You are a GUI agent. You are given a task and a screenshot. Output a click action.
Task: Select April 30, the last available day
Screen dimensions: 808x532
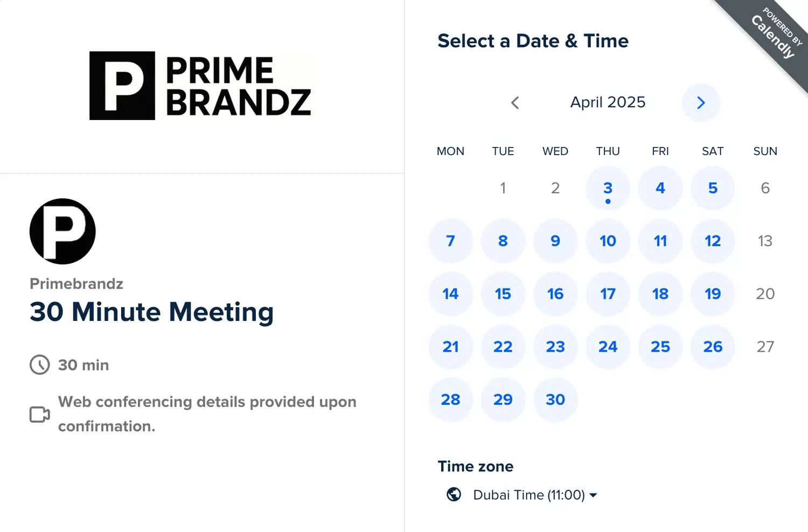click(x=555, y=399)
